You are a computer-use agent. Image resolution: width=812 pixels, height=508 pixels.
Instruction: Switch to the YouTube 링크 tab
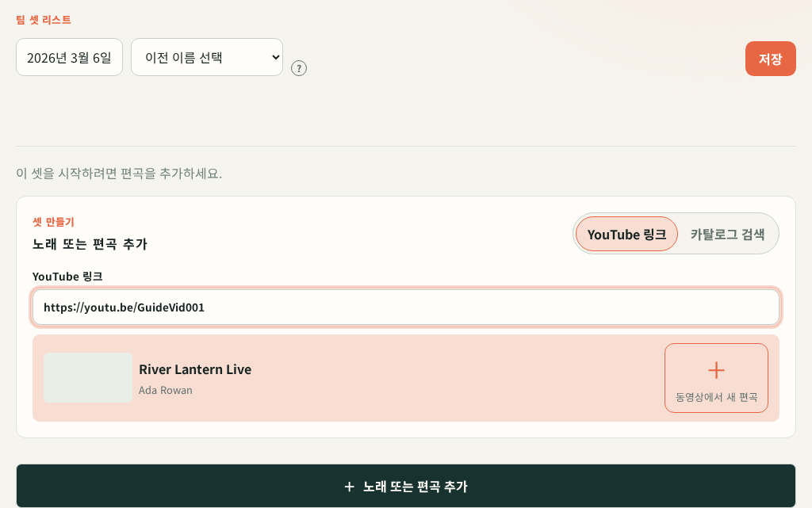pyautogui.click(x=626, y=234)
